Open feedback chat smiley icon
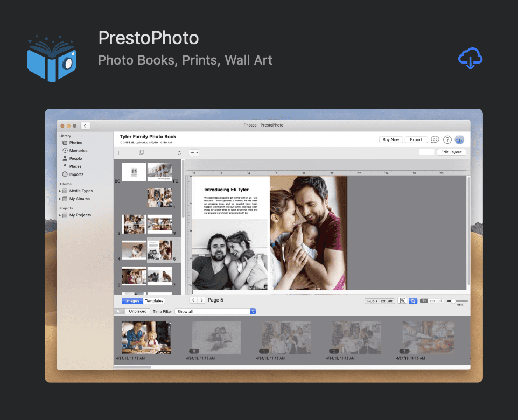Image resolution: width=518 pixels, height=420 pixels. [x=435, y=140]
